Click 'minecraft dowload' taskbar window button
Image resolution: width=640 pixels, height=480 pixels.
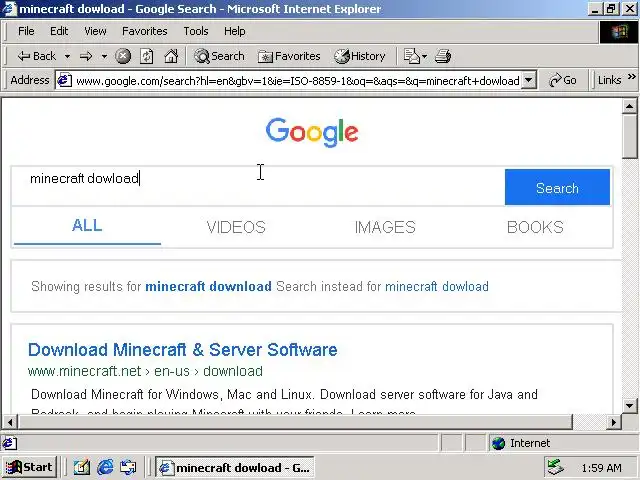tap(235, 467)
